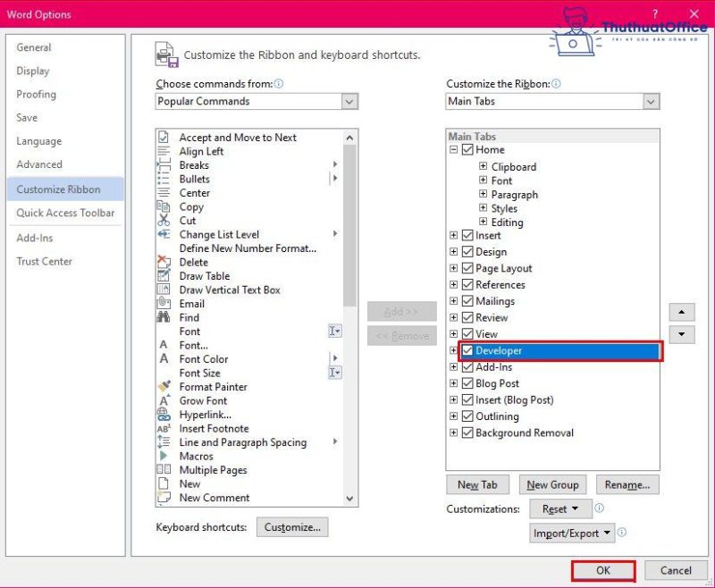Screen dimensions: 715x588
Task: Confirm changes with the OK button
Action: click(602, 570)
